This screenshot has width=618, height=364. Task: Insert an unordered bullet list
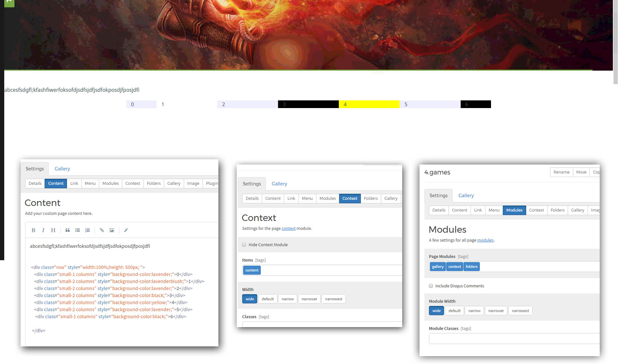tap(77, 230)
